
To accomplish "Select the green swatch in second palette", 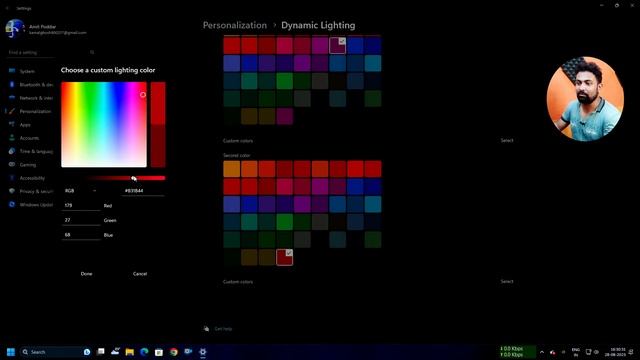I will click(284, 222).
